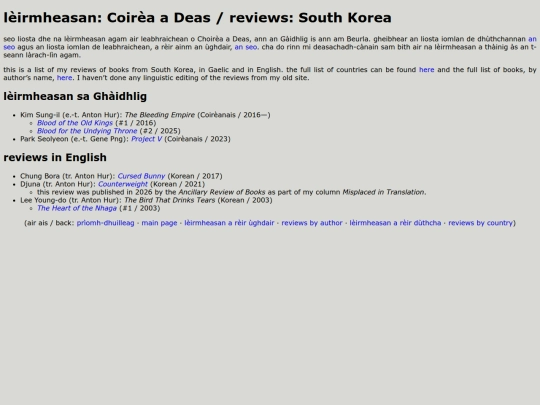Viewport: 540px width, 405px height.
Task: Click 'The Bleeding Empire' series title
Action: coord(160,115)
